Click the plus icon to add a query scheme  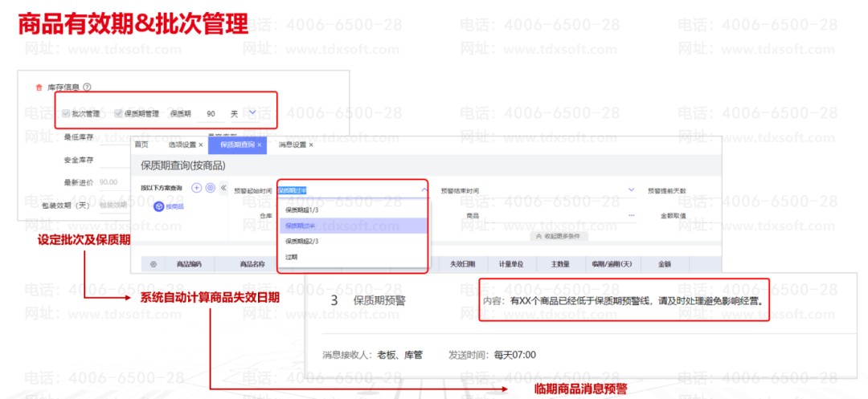[x=197, y=188]
